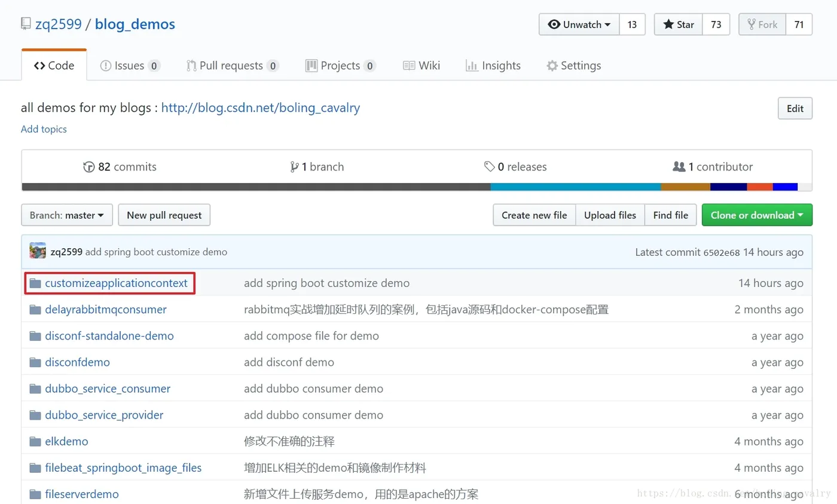The height and width of the screenshot is (504, 837).
Task: Open the Issues tab
Action: coord(130,66)
